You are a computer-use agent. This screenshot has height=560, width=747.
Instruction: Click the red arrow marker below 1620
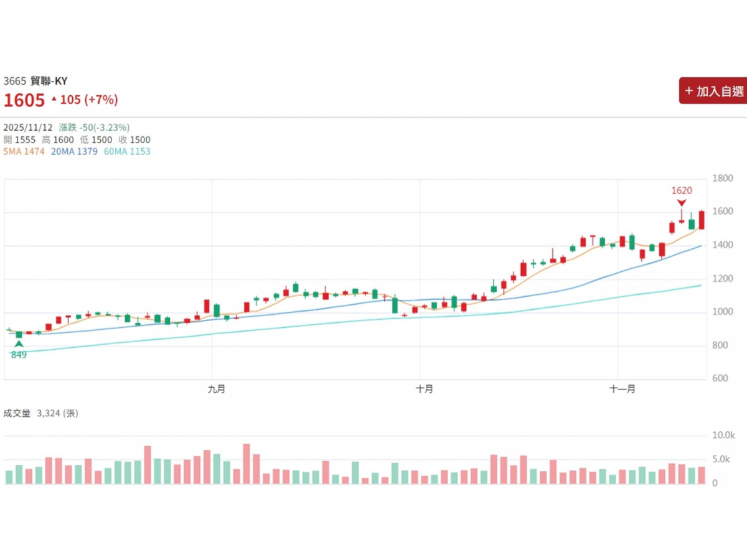(682, 203)
